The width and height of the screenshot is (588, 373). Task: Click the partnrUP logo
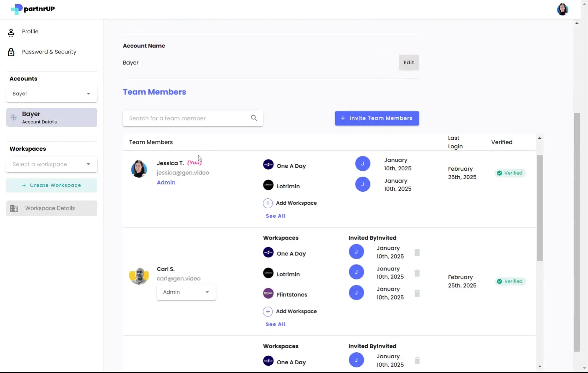click(32, 9)
